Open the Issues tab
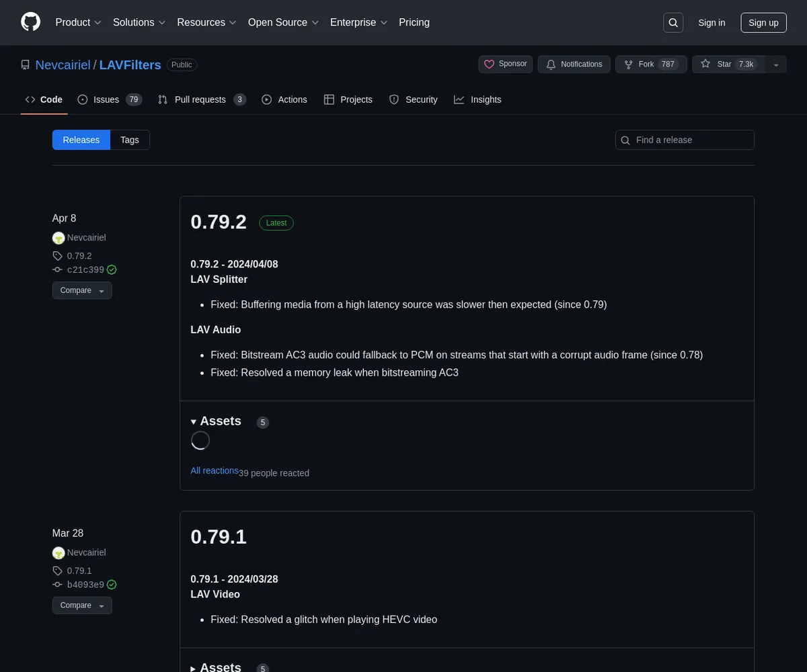Screen dimensions: 807x672 pyautogui.click(x=106, y=99)
